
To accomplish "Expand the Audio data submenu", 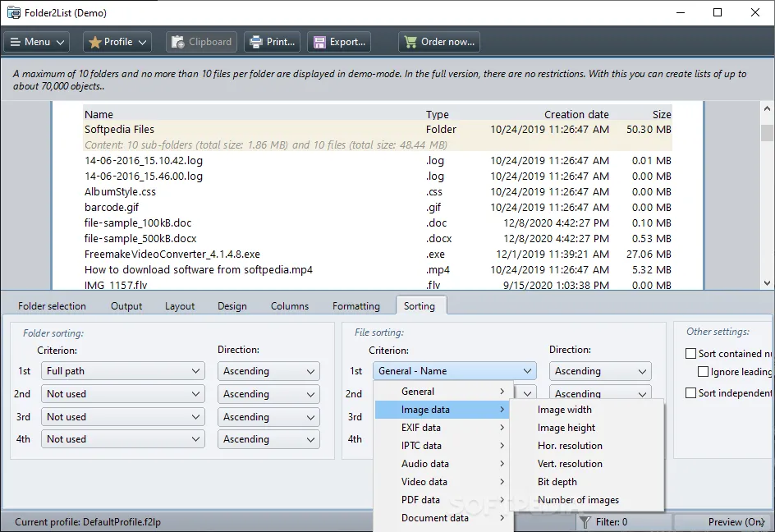I will coord(444,464).
